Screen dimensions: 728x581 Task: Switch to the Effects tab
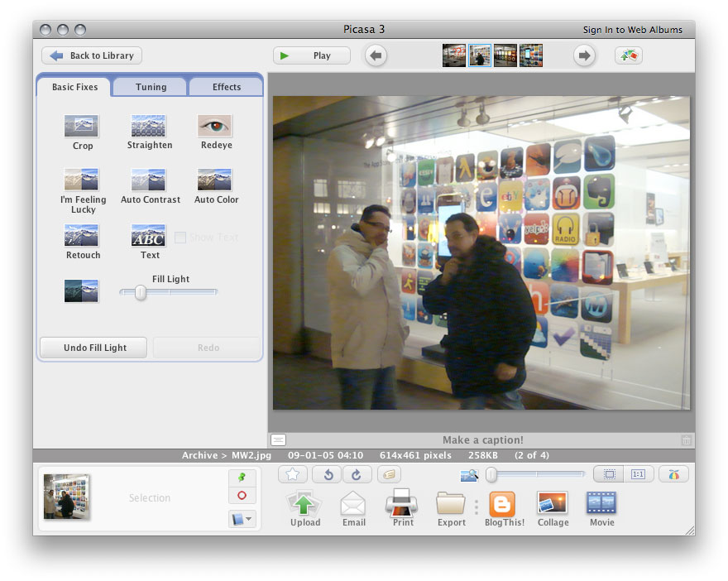coord(227,87)
